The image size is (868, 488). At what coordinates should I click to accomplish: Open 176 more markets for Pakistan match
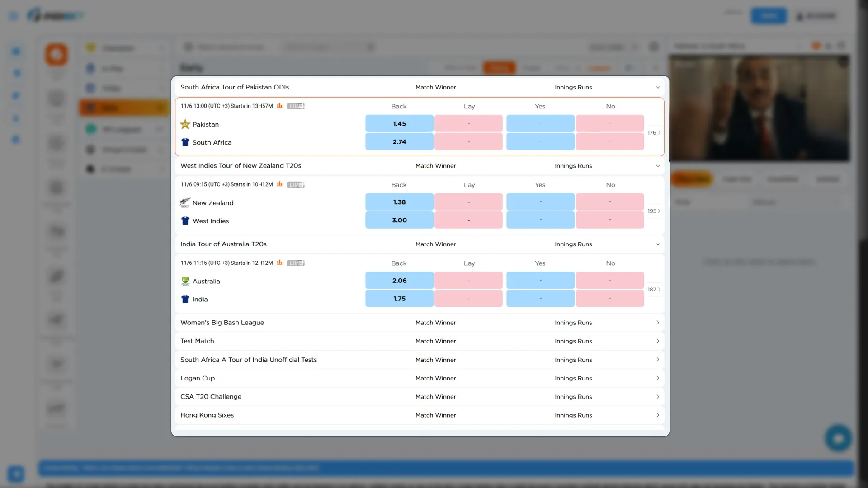click(x=654, y=133)
